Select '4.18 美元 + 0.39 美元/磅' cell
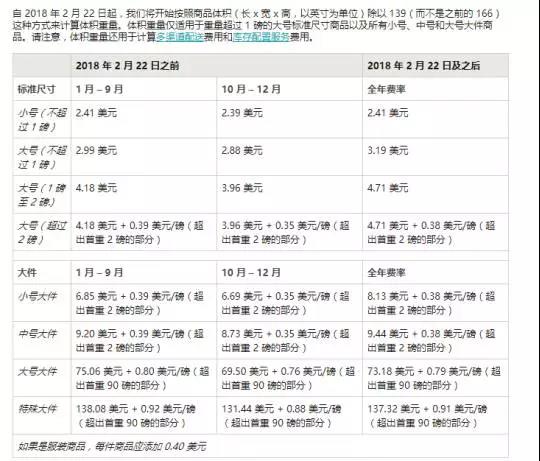 pos(140,232)
